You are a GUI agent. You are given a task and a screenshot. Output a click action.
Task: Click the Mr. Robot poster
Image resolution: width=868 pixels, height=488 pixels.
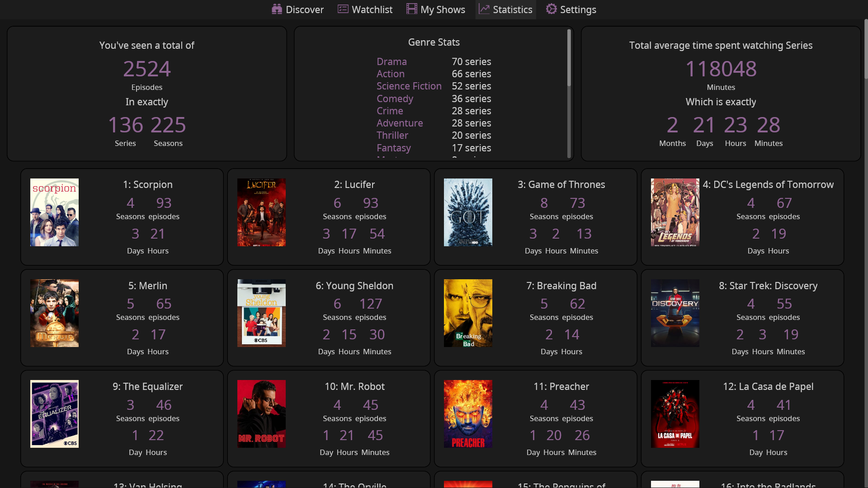[x=261, y=413]
